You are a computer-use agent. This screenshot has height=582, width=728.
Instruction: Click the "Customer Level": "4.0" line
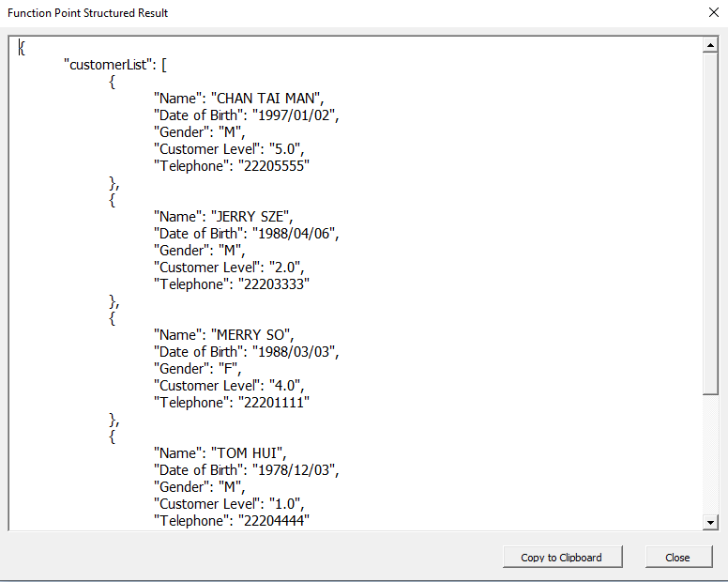(229, 386)
